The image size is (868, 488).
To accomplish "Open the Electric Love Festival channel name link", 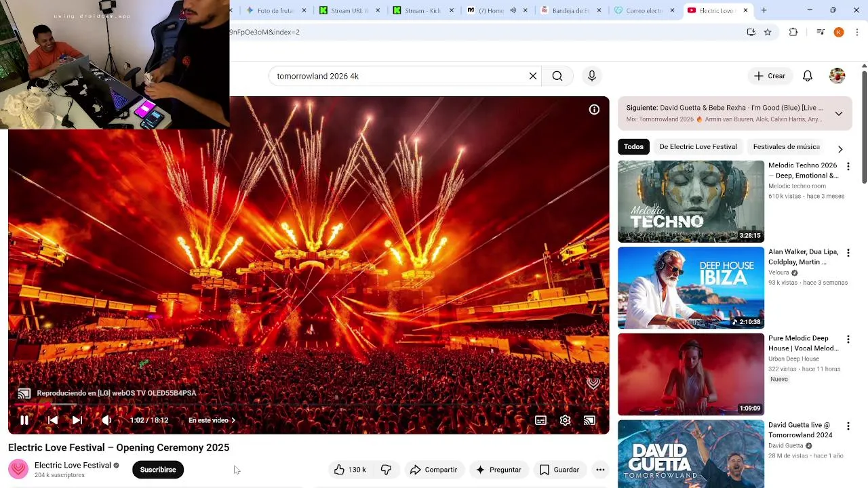I will pyautogui.click(x=73, y=465).
